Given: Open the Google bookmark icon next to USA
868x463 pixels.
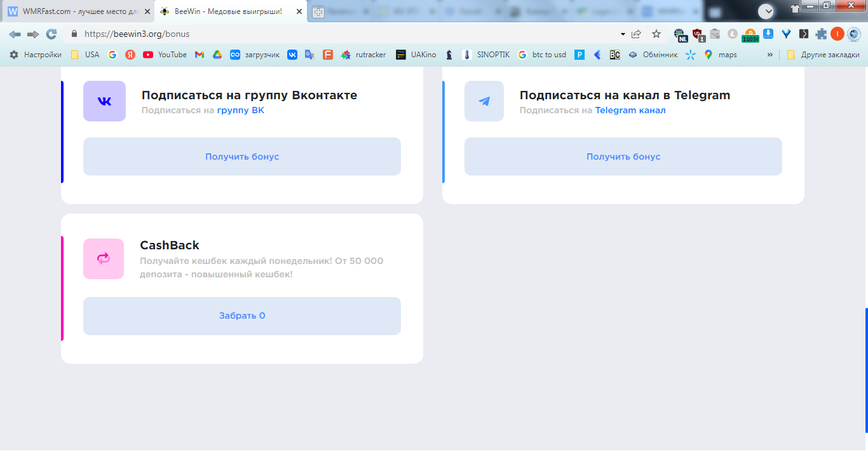Looking at the screenshot, I should pyautogui.click(x=112, y=55).
